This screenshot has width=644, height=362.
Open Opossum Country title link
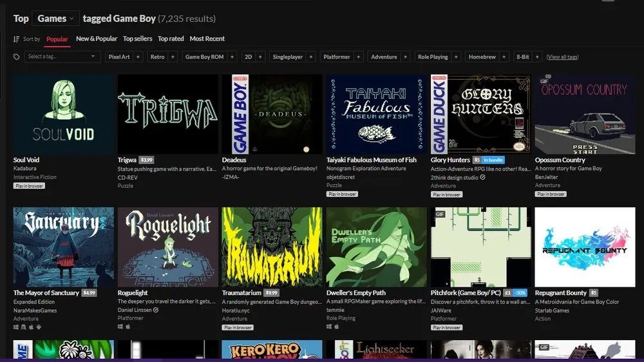[560, 160]
